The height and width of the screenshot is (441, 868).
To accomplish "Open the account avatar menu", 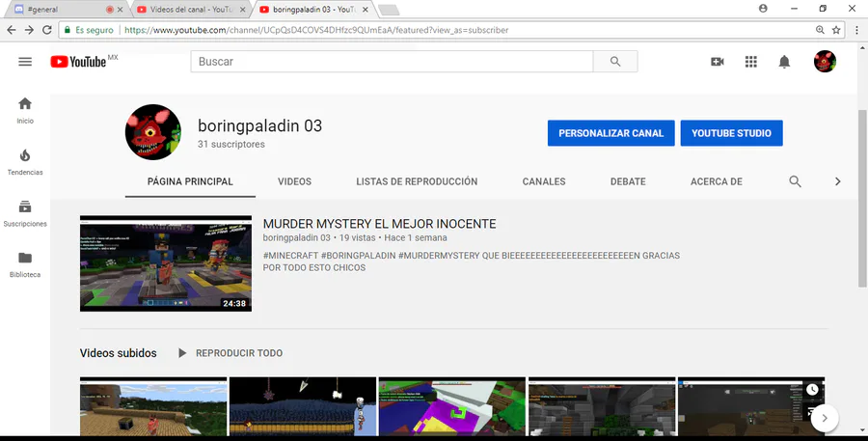I will pos(825,62).
